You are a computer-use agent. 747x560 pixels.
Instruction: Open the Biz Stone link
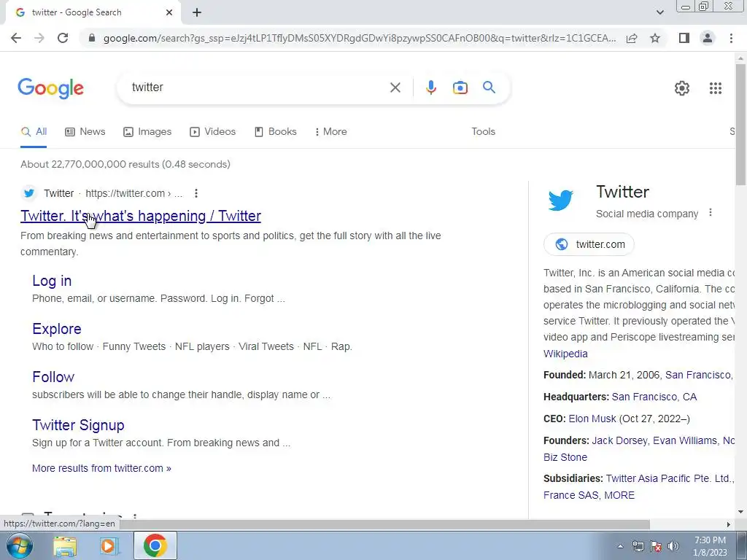[565, 457]
